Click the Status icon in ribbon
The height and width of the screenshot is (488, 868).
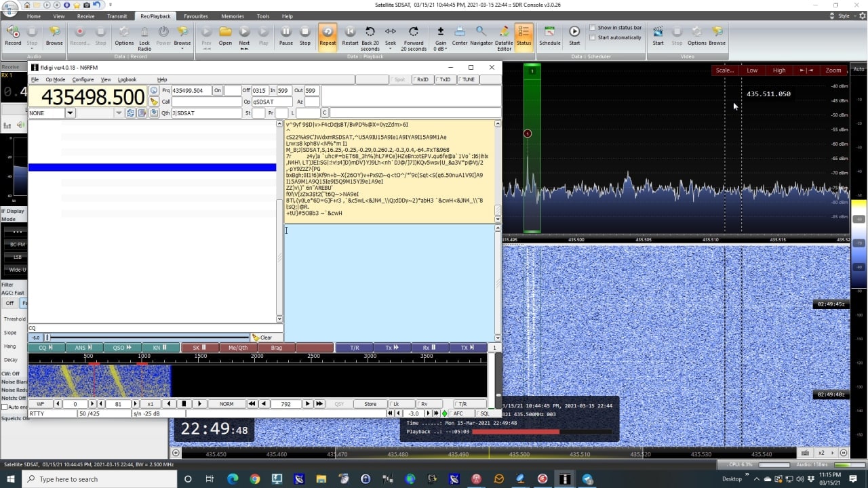[524, 35]
